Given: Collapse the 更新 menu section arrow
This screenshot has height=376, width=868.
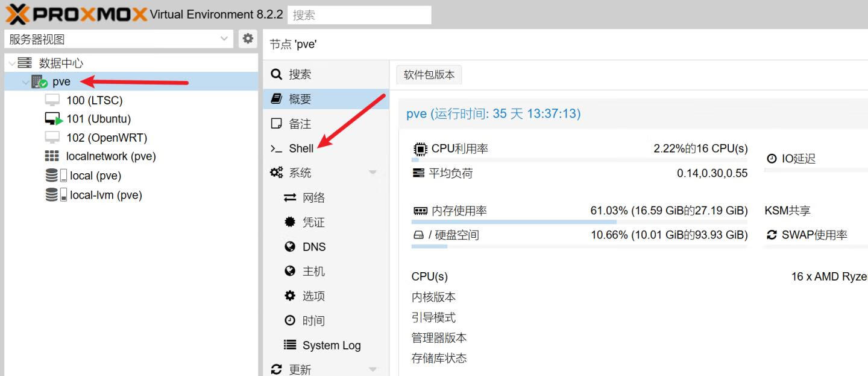Looking at the screenshot, I should pos(373,369).
